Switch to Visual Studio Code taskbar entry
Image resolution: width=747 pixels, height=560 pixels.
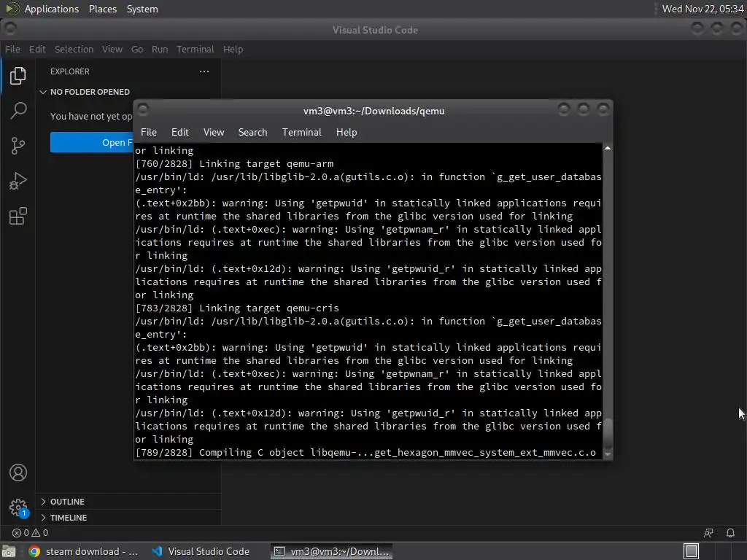pyautogui.click(x=201, y=551)
